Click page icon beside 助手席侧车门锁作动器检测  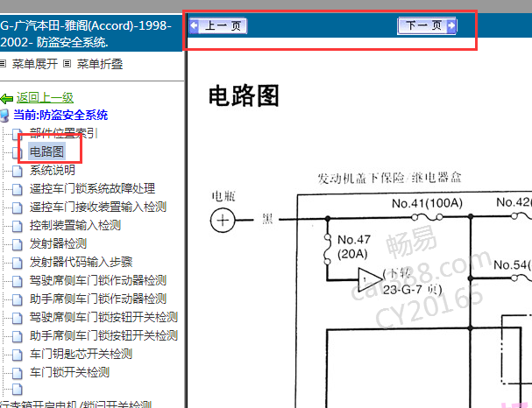pyautogui.click(x=18, y=299)
